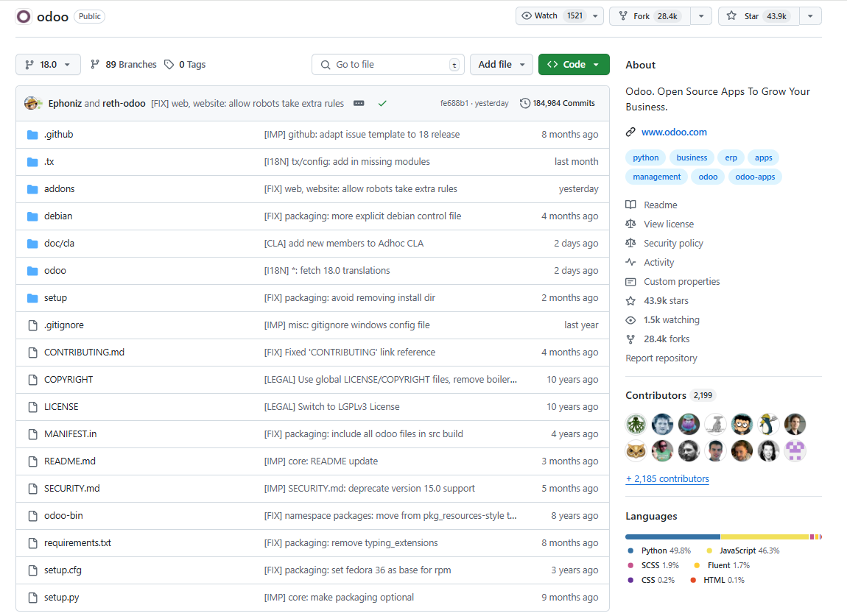Click the Odoo organization avatar
Screen dimensions: 847x616
pos(23,16)
